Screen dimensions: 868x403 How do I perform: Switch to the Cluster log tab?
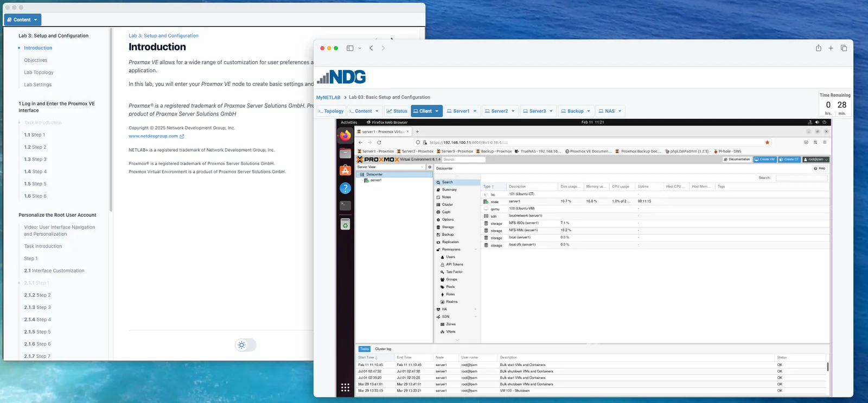(x=383, y=349)
